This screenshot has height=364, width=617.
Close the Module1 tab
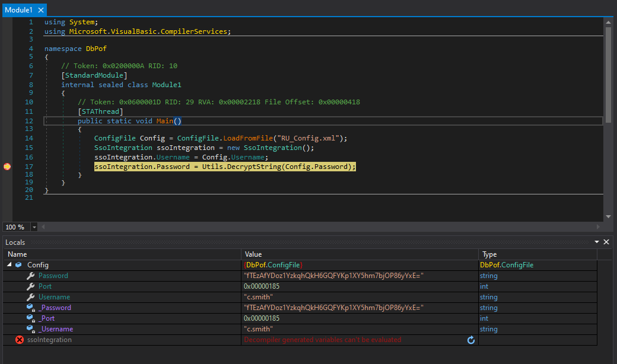point(40,10)
